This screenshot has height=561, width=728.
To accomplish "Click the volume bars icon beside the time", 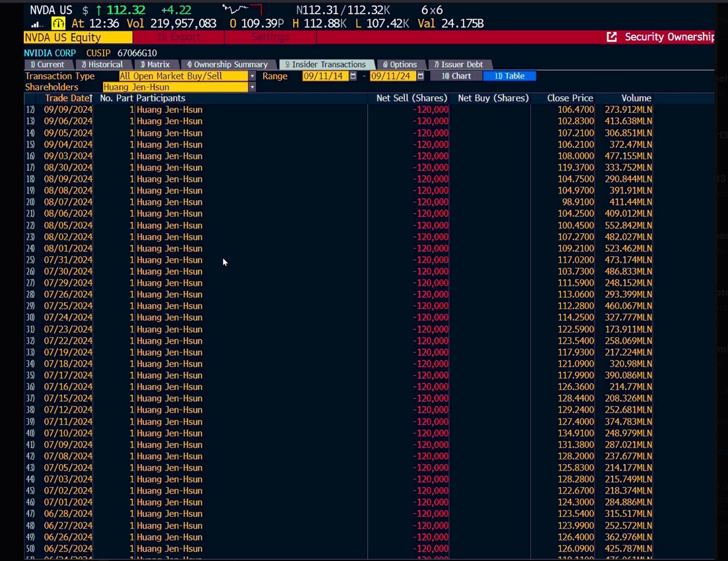I will click(37, 24).
